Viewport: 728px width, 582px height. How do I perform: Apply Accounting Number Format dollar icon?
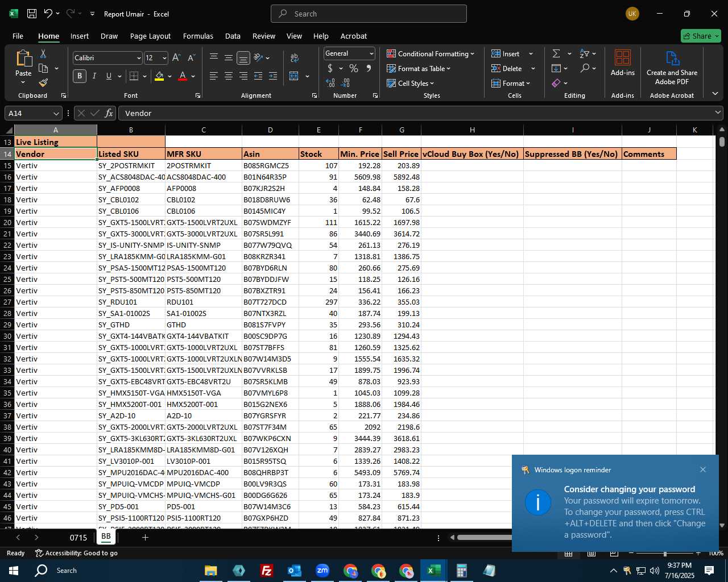coord(330,68)
